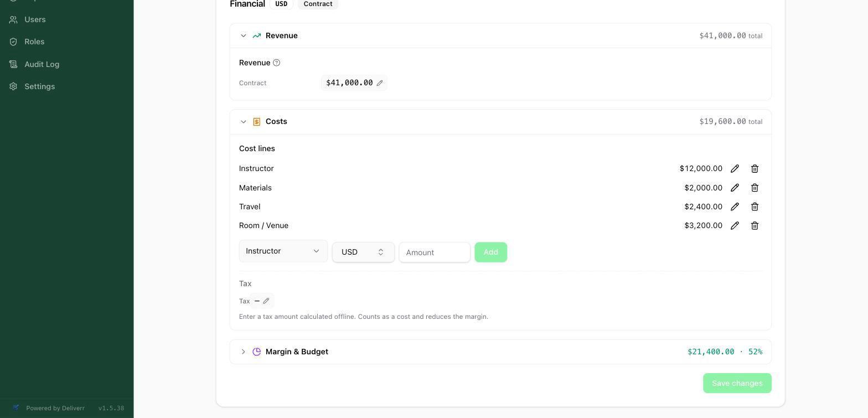Edit the Travel cost line

[735, 207]
